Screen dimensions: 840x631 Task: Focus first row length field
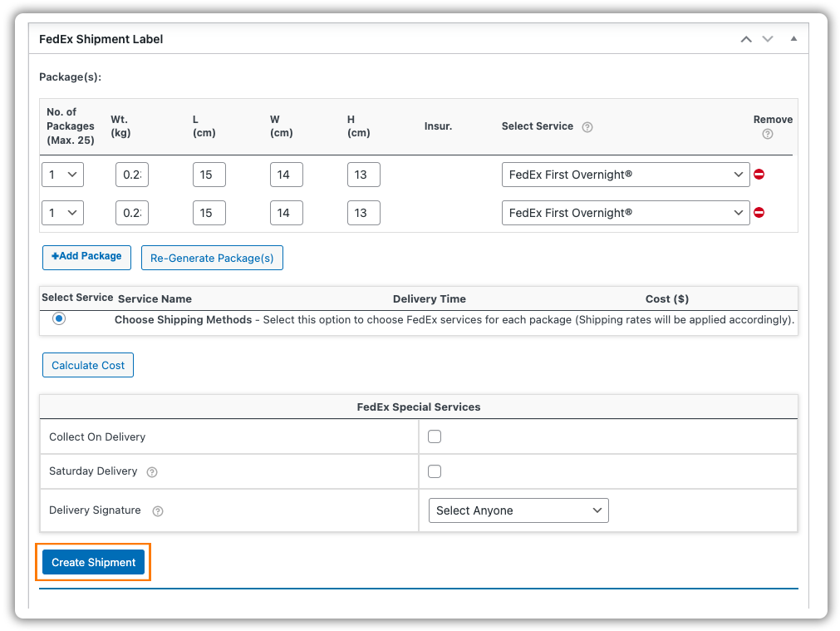coord(209,175)
